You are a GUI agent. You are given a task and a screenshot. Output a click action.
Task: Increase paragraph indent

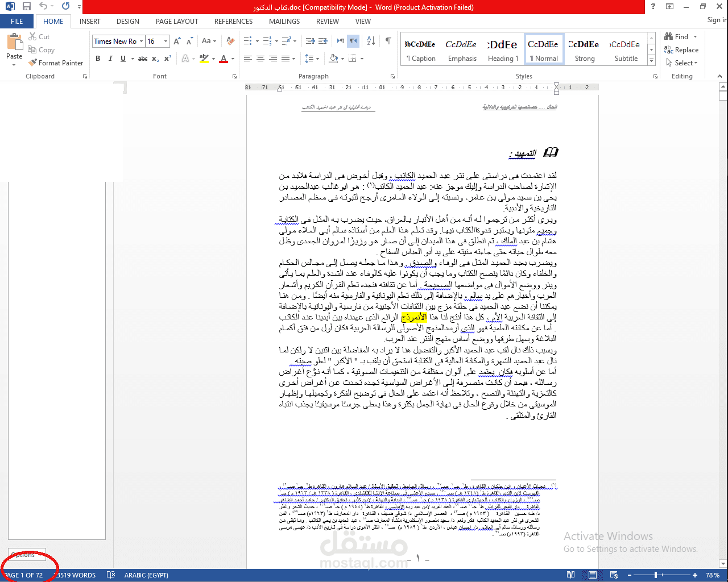pos(323,41)
